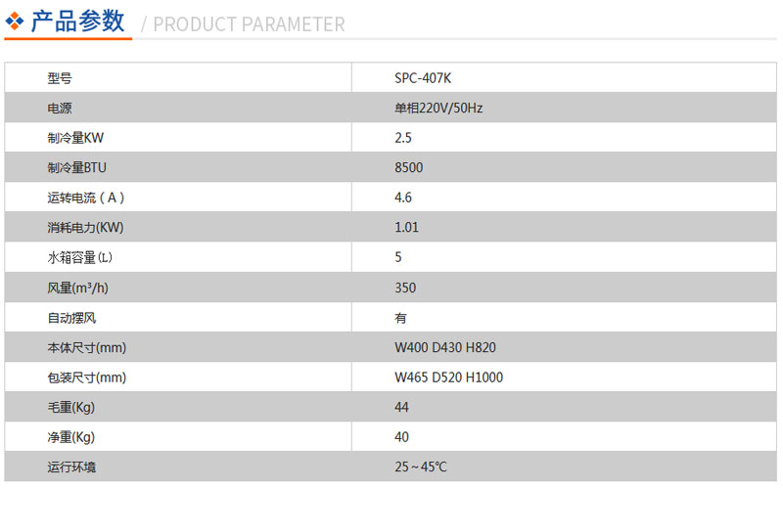Click the 8500 BTU value
Screen dimensions: 783x532
pos(408,167)
